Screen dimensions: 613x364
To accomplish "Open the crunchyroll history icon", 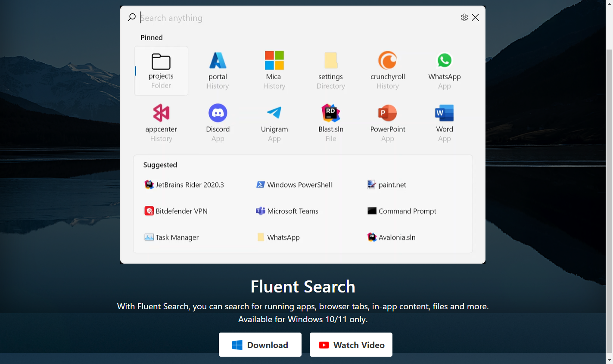I will 388,60.
